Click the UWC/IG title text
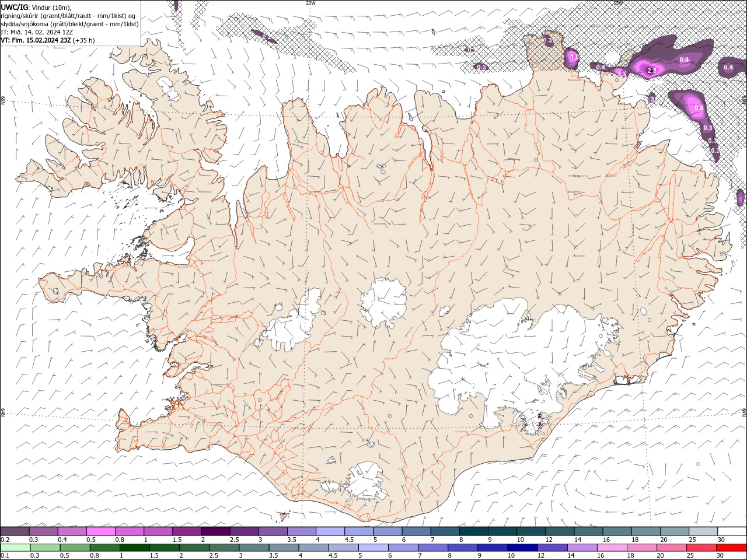Image resolution: width=747 pixels, height=560 pixels. (14, 6)
